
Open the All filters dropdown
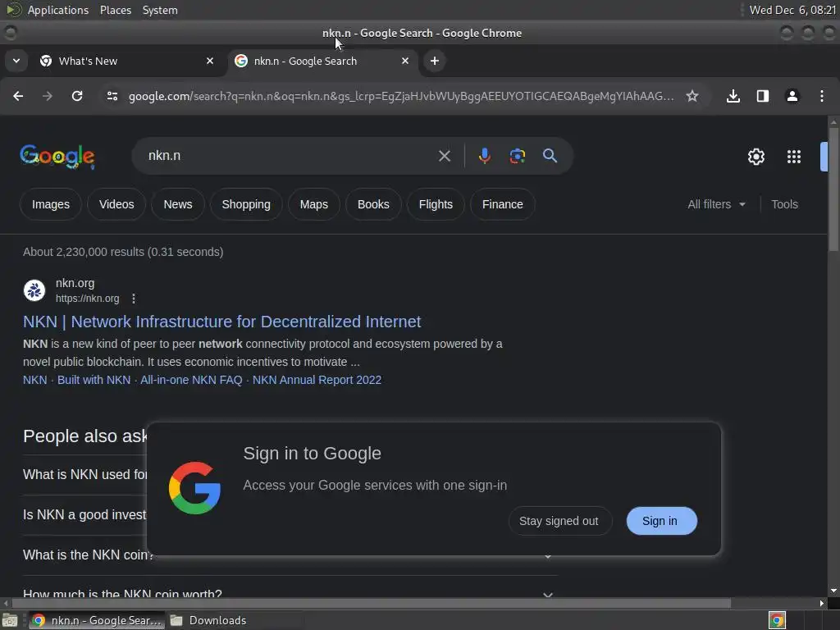716,204
